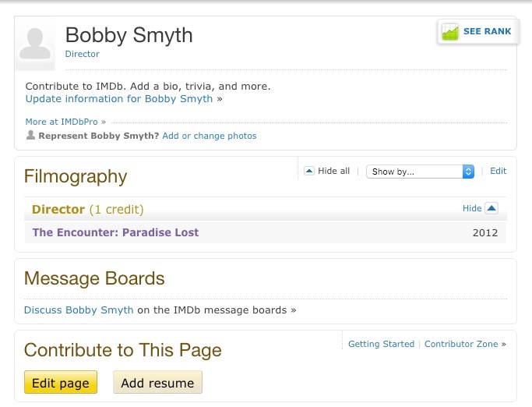Screen dimensions: 532x407
Task: Toggle the Director (1 credit) section header
Action: [87, 210]
